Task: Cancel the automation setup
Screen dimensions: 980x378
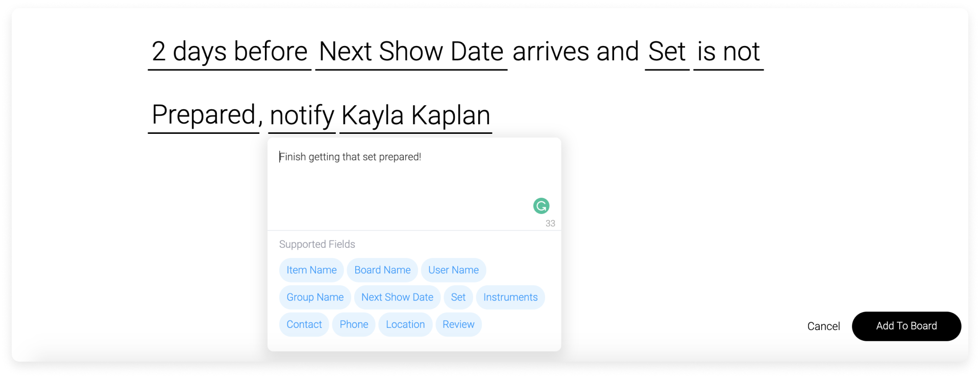Action: (823, 326)
